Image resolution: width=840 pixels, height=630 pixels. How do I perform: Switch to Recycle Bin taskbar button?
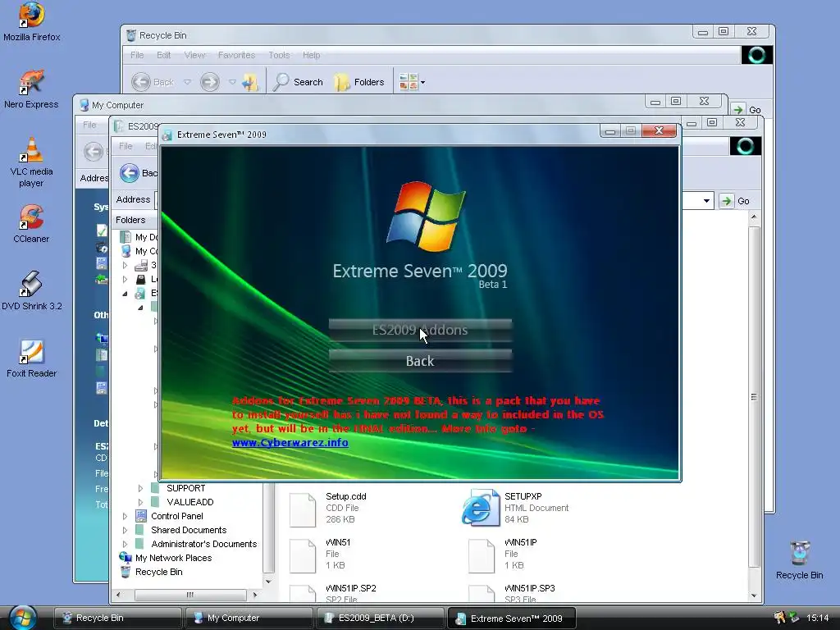[117, 618]
